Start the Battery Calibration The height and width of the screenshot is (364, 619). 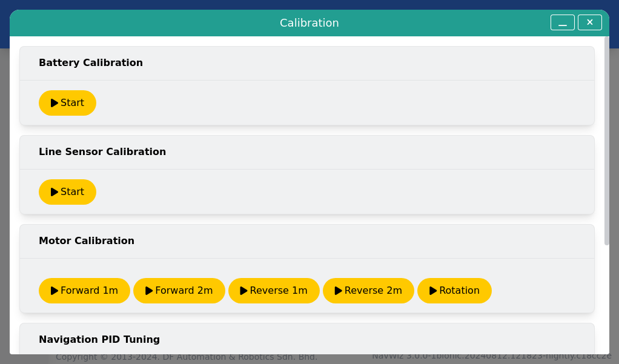pos(67,103)
